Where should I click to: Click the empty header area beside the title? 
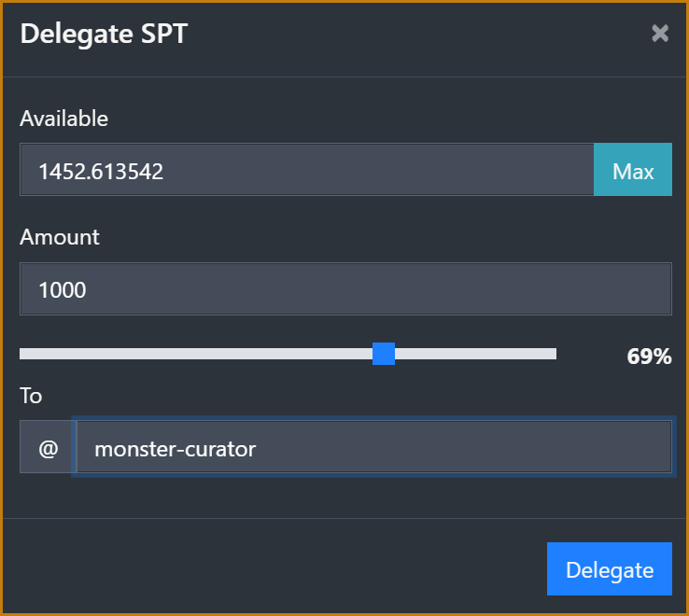click(x=420, y=34)
